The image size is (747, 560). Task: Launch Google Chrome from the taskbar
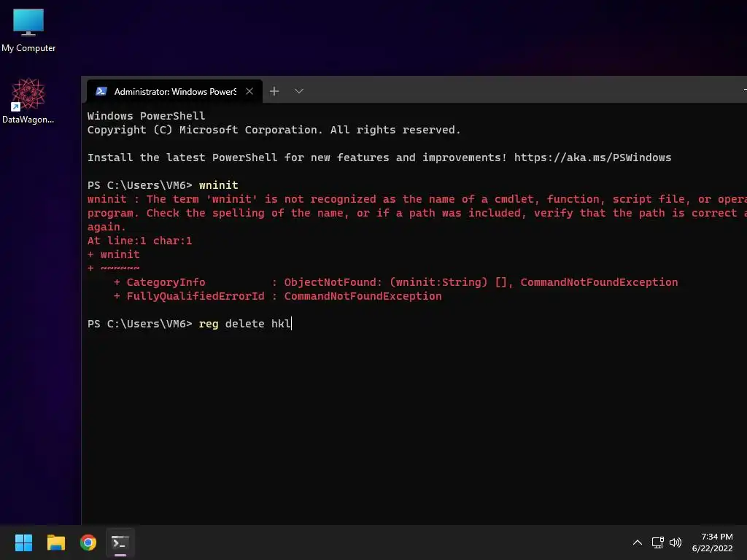(x=88, y=542)
